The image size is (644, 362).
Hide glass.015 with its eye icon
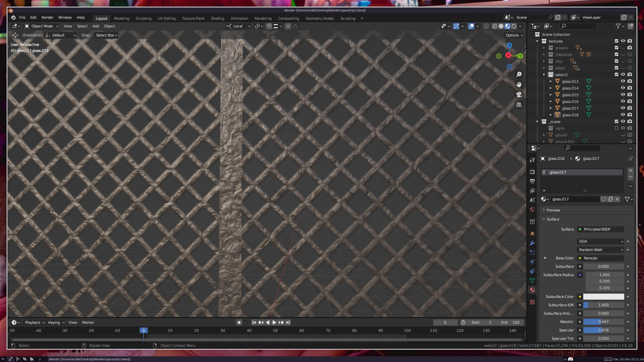coord(623,95)
